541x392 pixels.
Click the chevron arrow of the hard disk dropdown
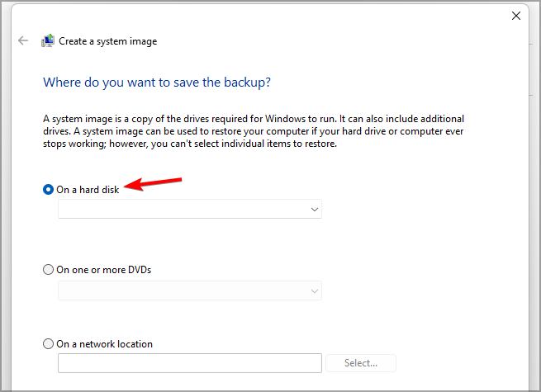pos(314,210)
